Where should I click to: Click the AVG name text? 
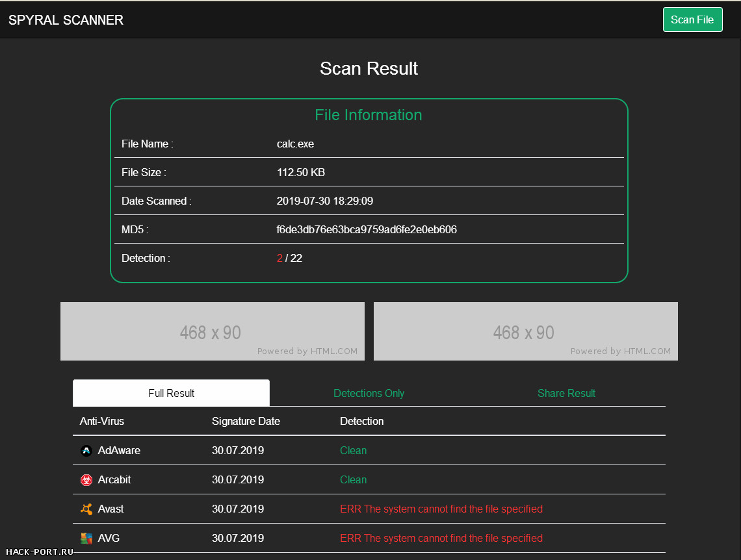pos(108,539)
